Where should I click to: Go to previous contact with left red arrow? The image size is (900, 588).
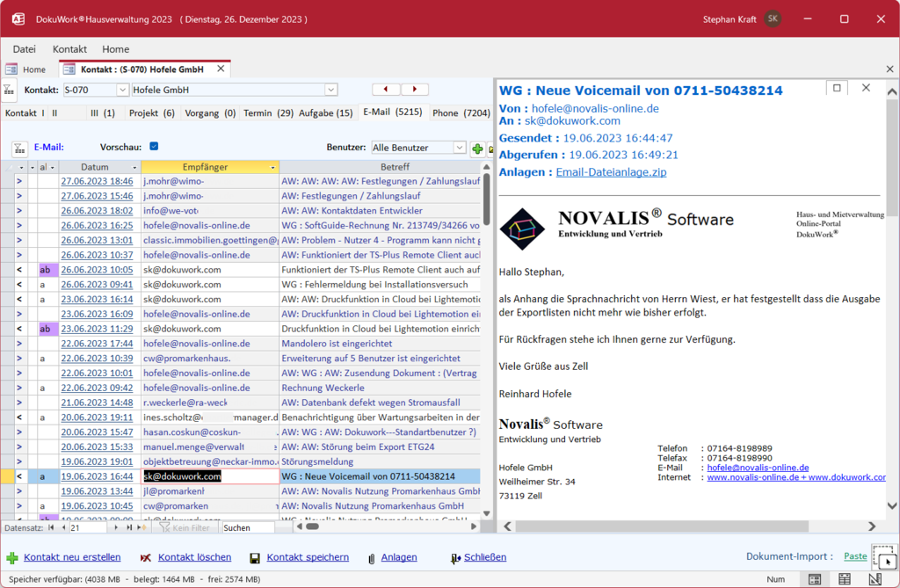pos(386,90)
